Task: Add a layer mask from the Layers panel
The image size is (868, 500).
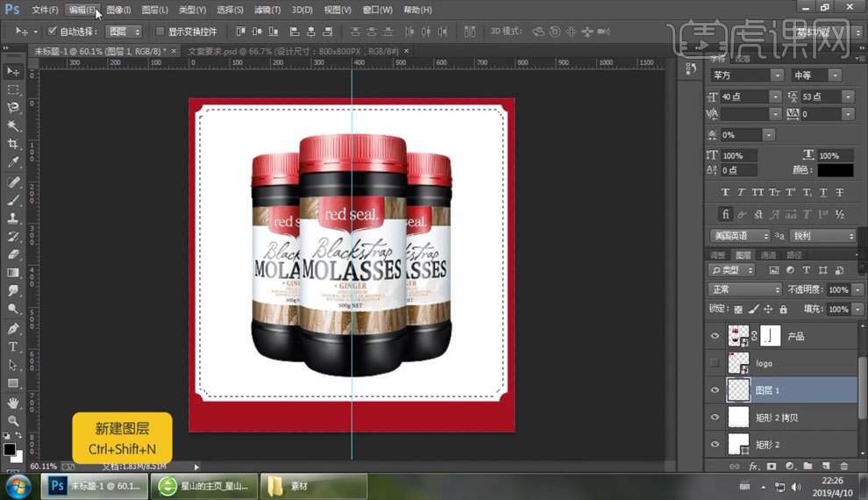Action: pyautogui.click(x=772, y=466)
